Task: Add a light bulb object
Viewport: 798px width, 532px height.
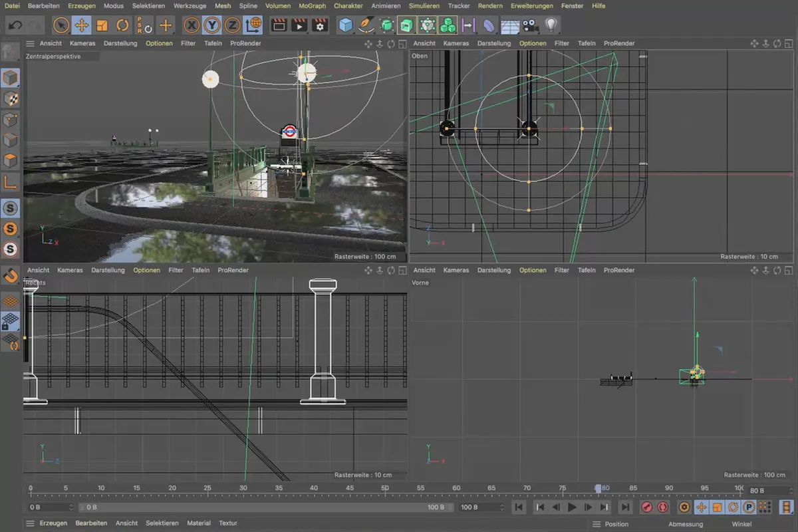Action: (x=551, y=25)
